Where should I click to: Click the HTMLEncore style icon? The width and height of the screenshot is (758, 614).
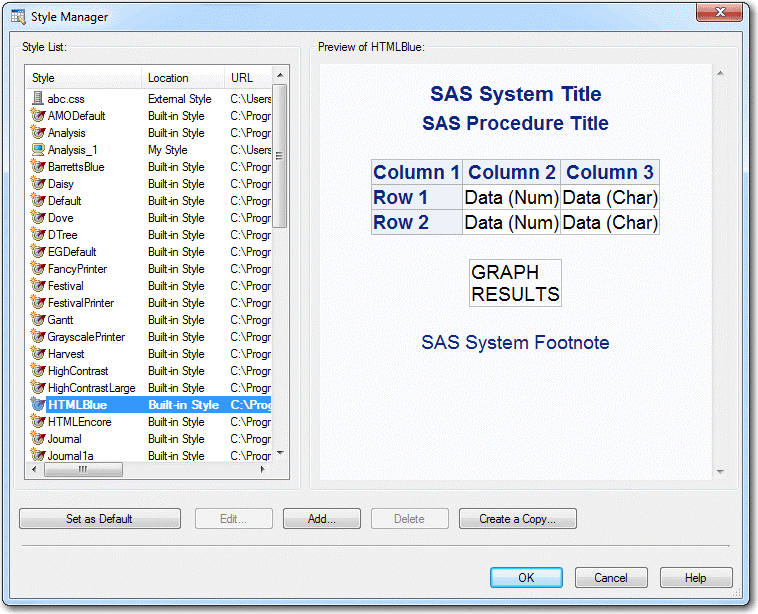[x=38, y=422]
